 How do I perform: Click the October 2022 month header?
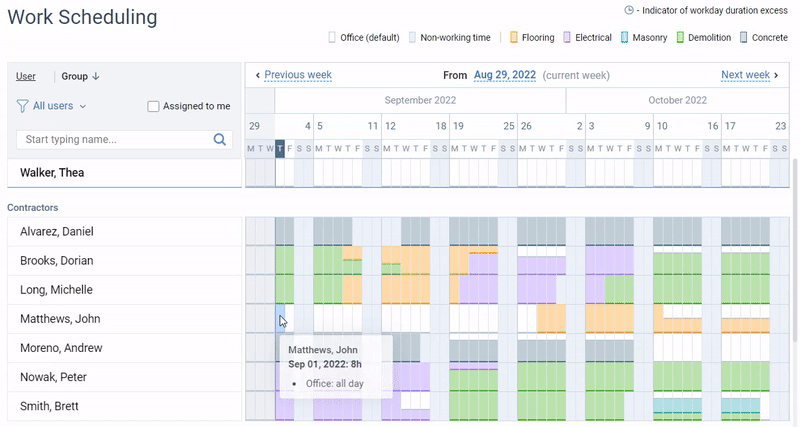[678, 100]
